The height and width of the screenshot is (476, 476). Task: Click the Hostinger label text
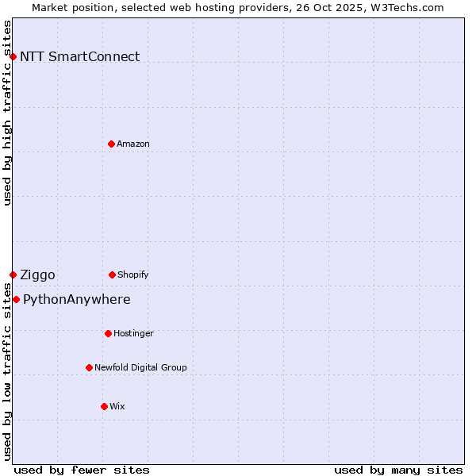133,333
